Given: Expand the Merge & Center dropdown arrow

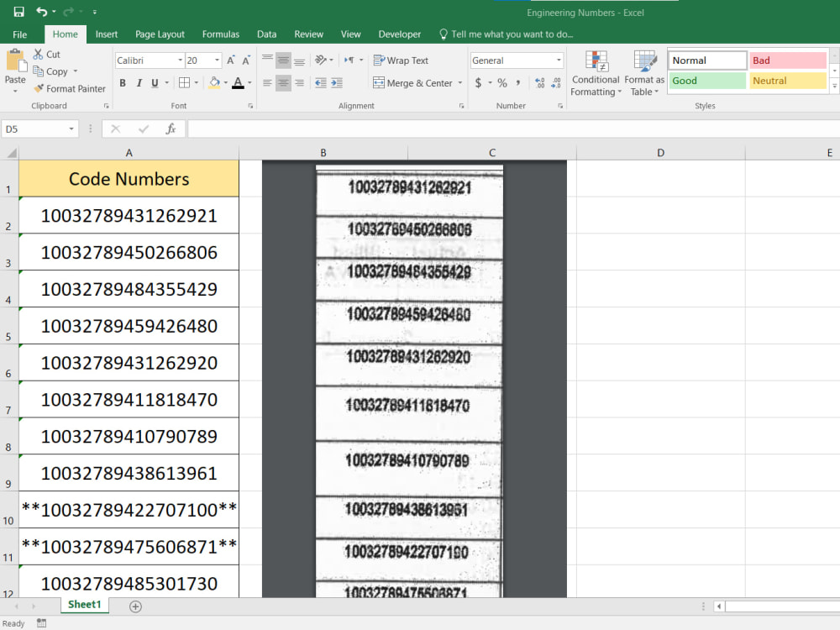Looking at the screenshot, I should 460,83.
